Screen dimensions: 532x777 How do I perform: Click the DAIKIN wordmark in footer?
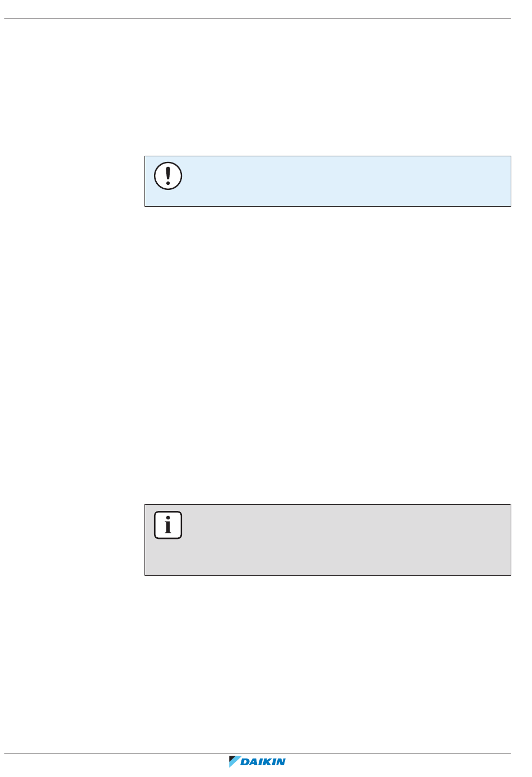263,761
